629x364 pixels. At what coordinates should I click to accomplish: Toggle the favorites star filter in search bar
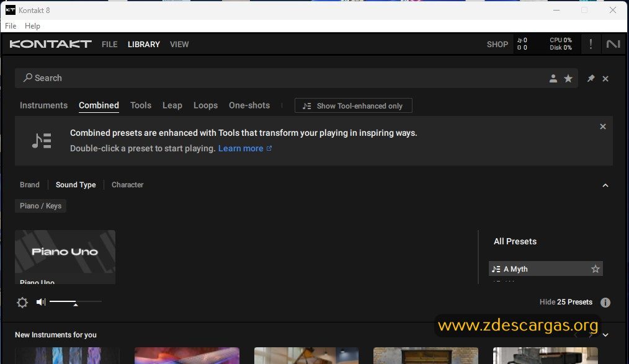[x=568, y=79]
